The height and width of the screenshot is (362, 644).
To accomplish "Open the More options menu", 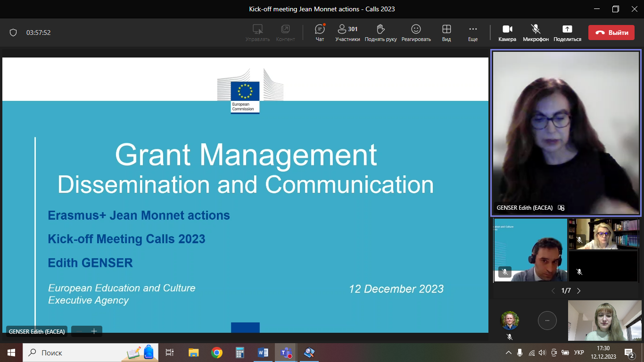I will pyautogui.click(x=472, y=33).
